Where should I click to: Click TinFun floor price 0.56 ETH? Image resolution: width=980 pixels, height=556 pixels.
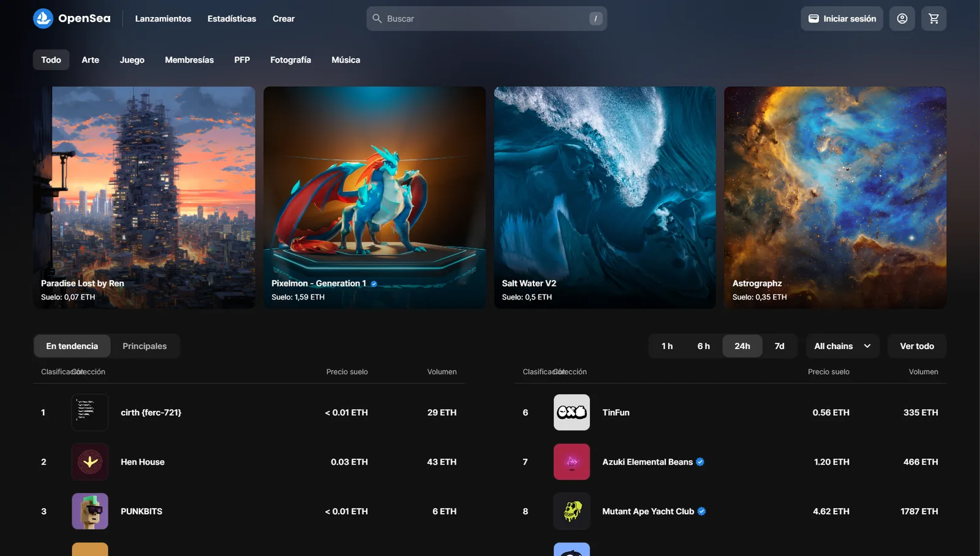[x=831, y=412]
